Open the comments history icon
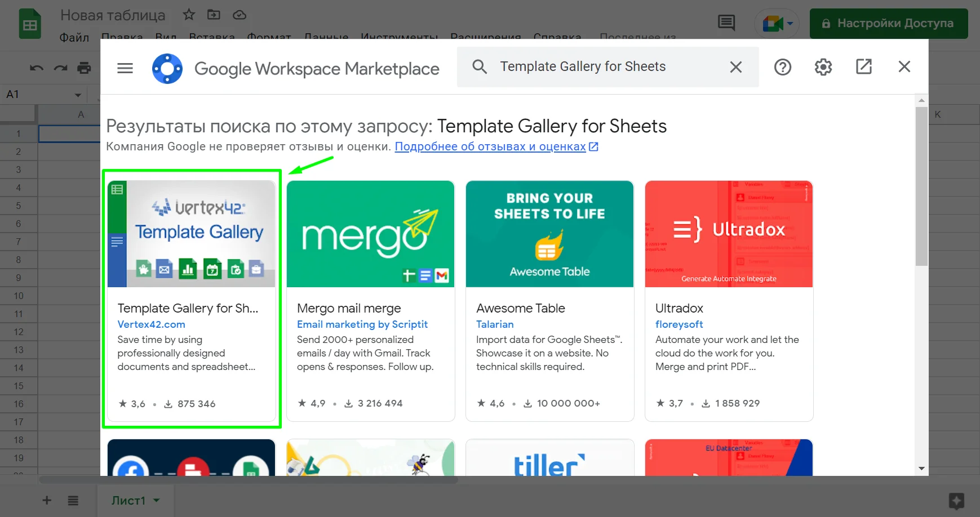Viewport: 980px width, 517px height. 726,23
